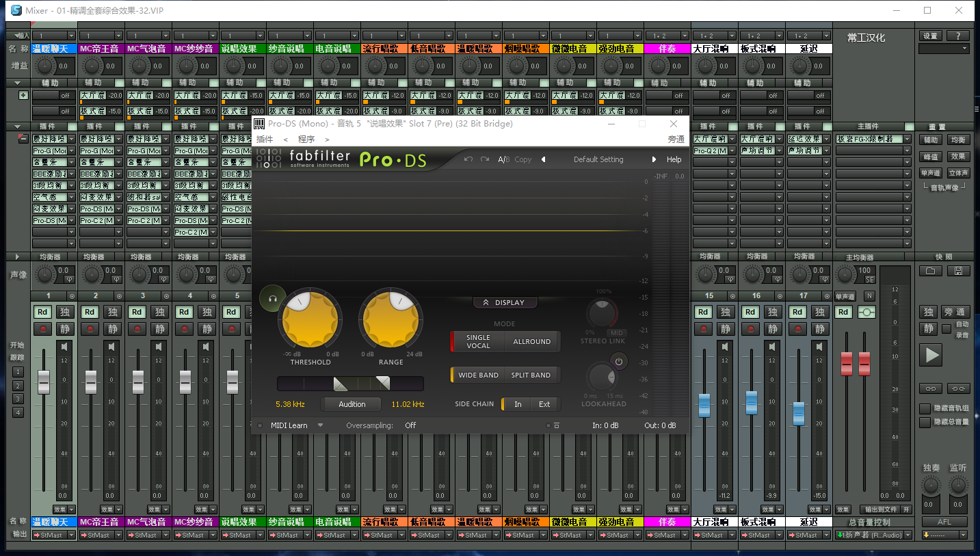
Task: Mute channel 4 with 静 button
Action: coord(207,329)
